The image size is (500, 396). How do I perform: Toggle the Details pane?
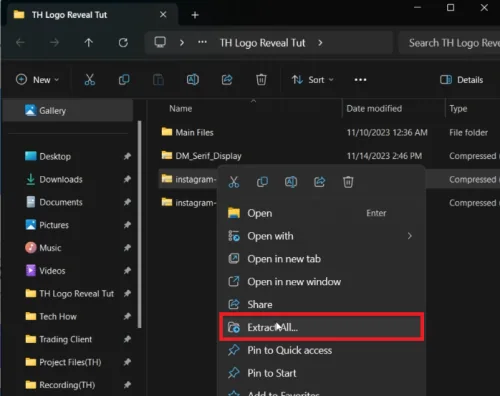461,80
